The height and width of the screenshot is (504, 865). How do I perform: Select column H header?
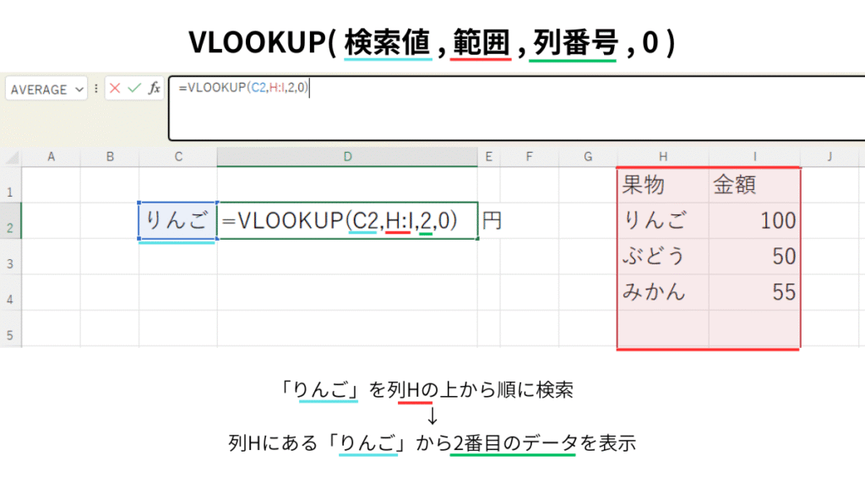(x=662, y=156)
